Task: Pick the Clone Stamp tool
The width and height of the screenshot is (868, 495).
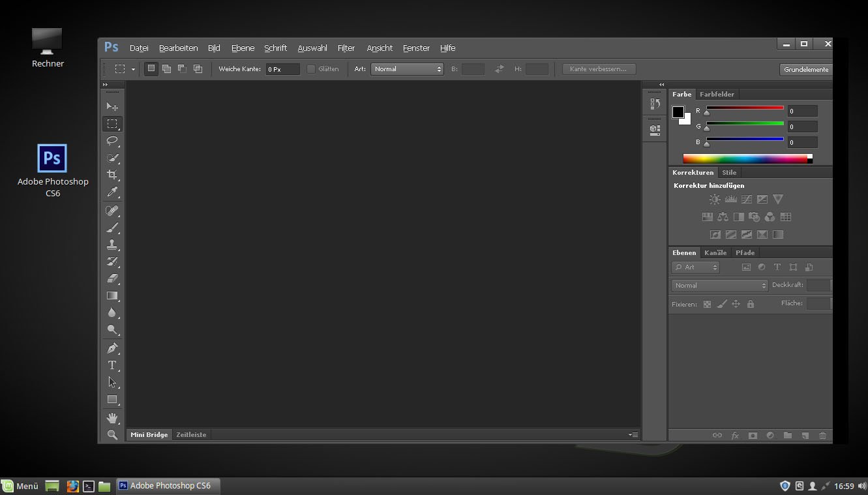Action: [x=112, y=245]
